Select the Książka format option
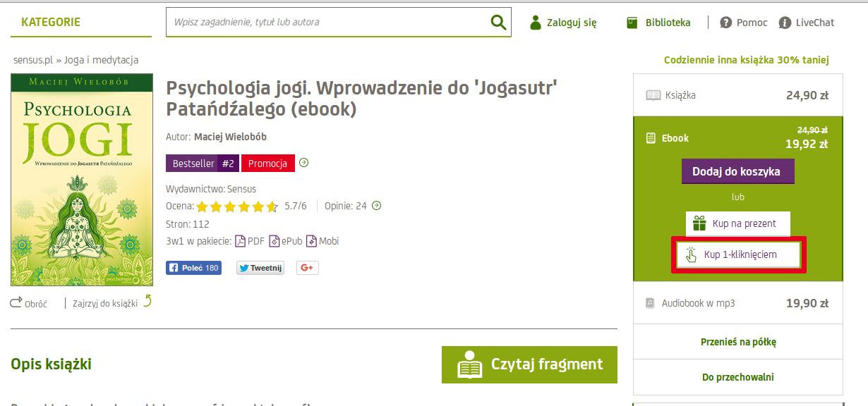 pos(738,95)
